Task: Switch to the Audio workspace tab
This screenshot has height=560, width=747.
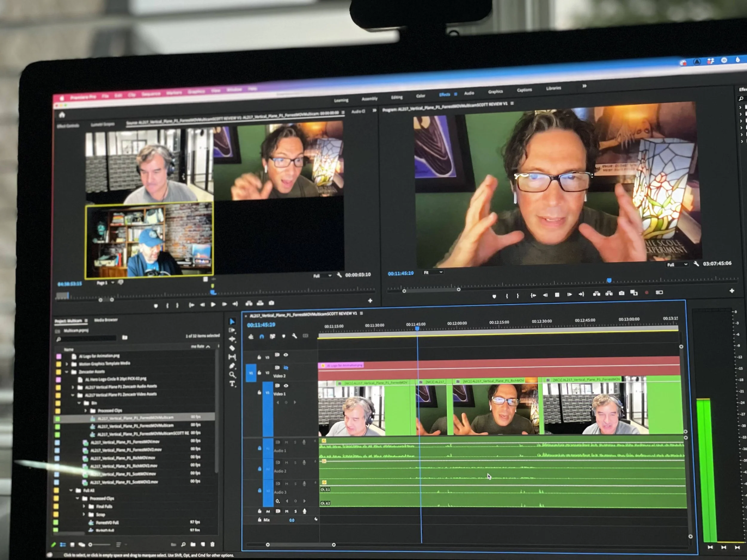Action: click(x=469, y=93)
